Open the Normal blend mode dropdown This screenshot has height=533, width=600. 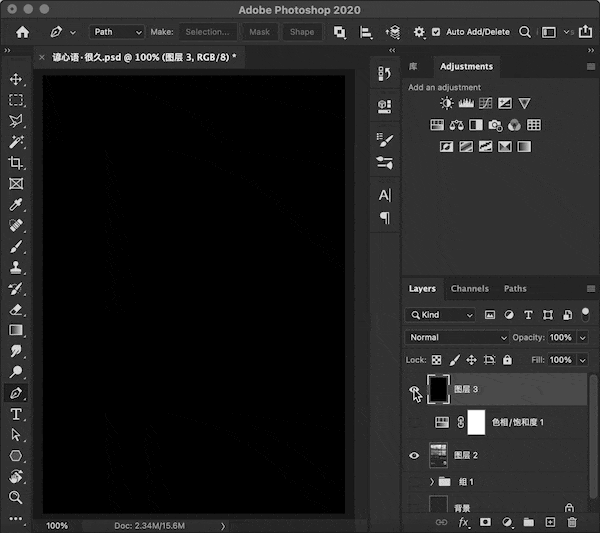(457, 337)
